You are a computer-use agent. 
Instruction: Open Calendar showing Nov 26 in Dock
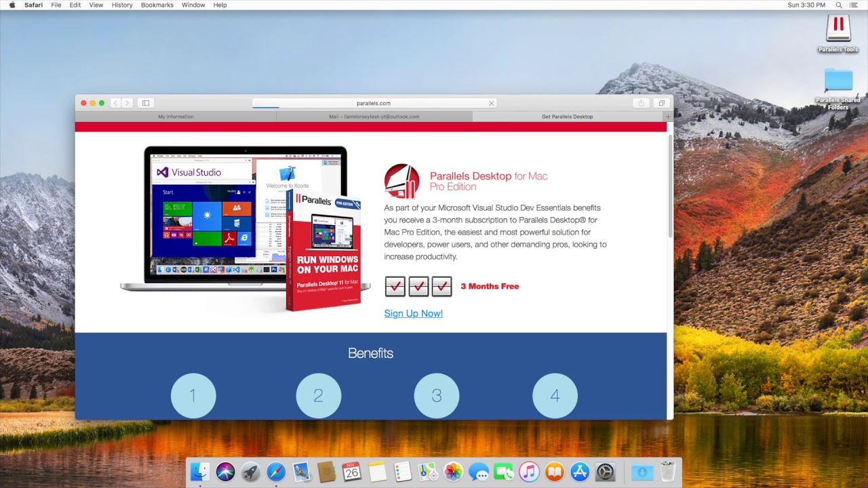pos(352,472)
